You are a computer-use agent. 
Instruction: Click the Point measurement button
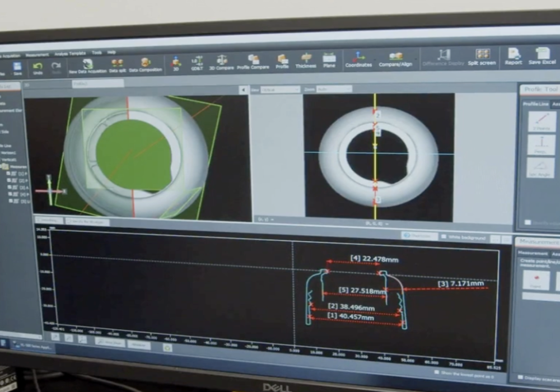pyautogui.click(x=536, y=279)
